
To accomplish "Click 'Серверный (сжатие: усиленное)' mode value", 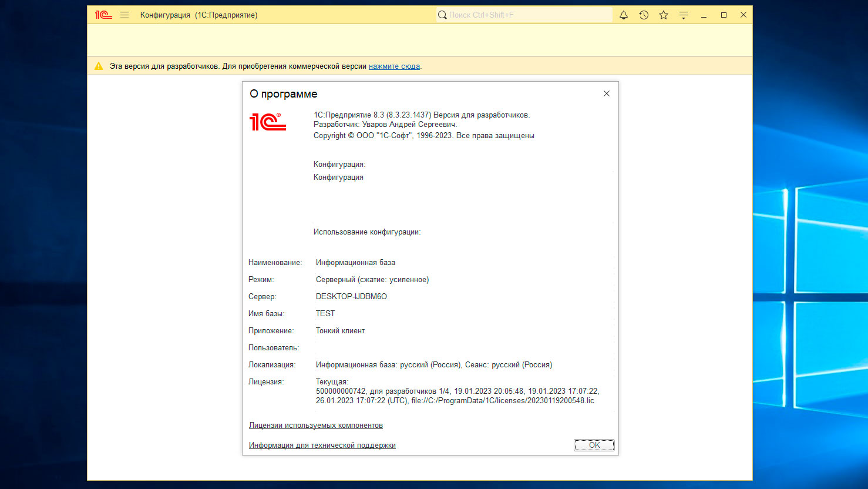I will tap(372, 279).
